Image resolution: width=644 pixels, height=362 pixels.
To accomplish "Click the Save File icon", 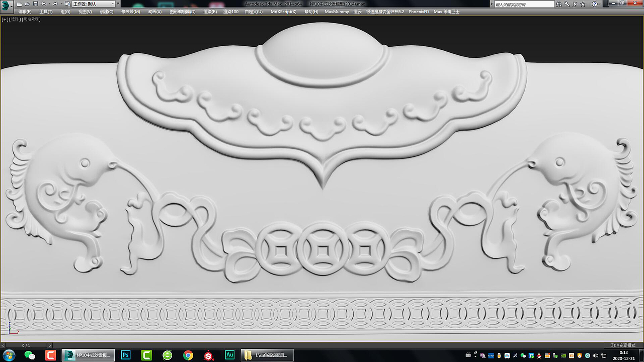I will (35, 4).
